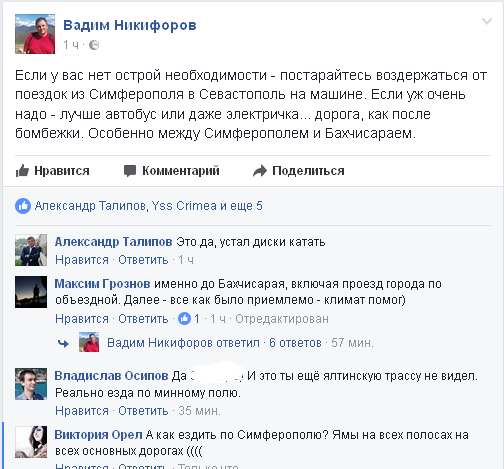504x469 pixels.
Task: Open Вадим Никифоров profile from post header
Action: pos(130,25)
